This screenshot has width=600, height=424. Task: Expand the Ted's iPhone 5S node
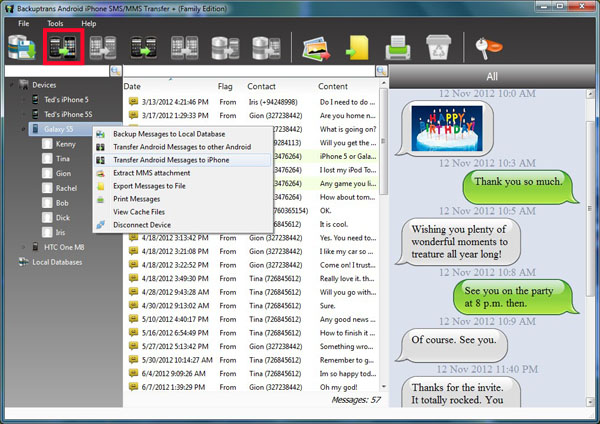[x=23, y=114]
